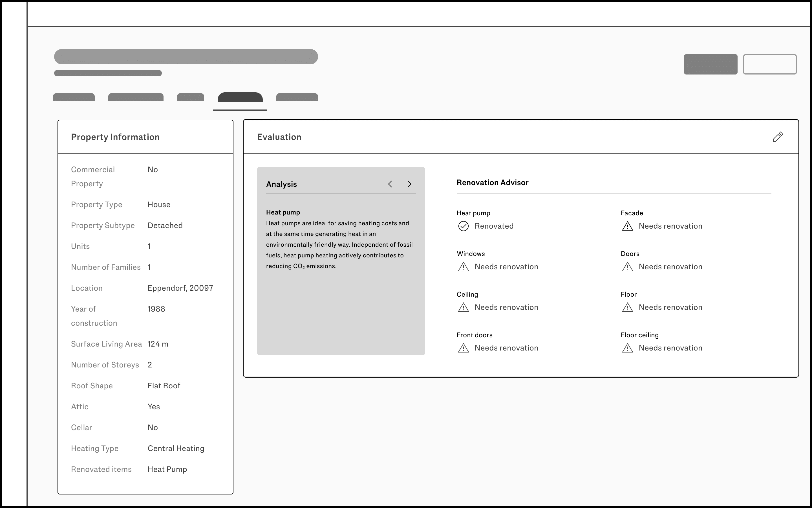The image size is (812, 508).
Task: Click the pencil edit icon in Evaluation
Action: coord(778,137)
